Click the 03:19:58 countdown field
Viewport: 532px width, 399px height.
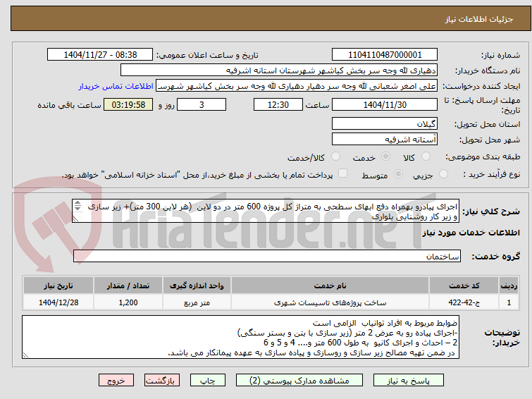(x=128, y=104)
